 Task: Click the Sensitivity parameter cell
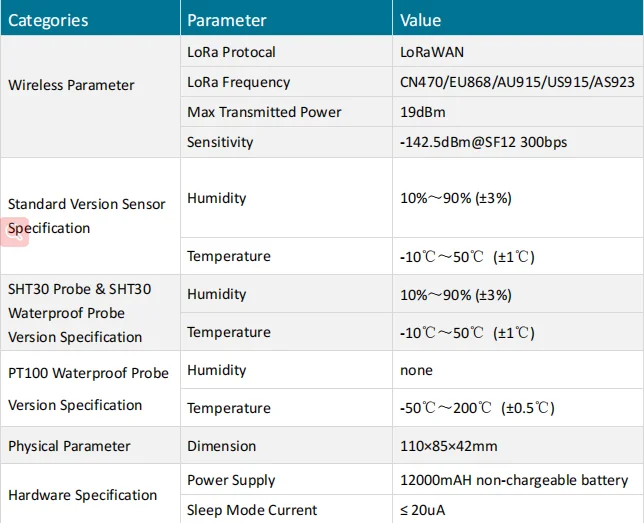[220, 142]
